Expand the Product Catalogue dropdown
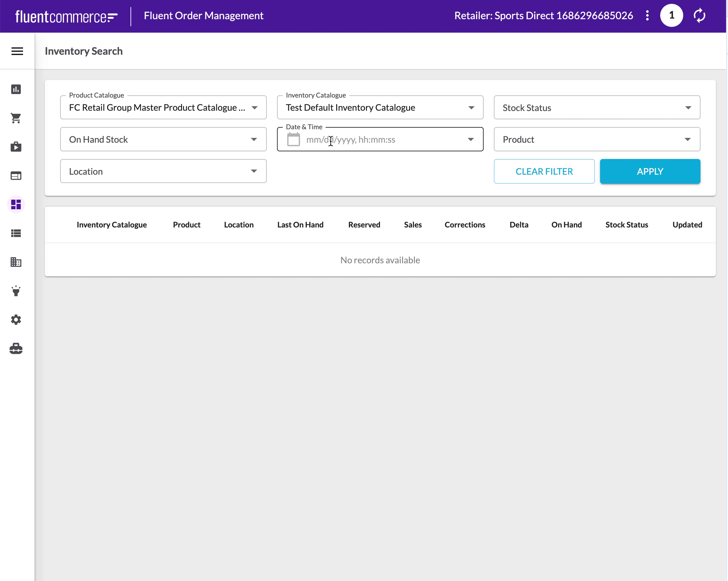 tap(163, 107)
